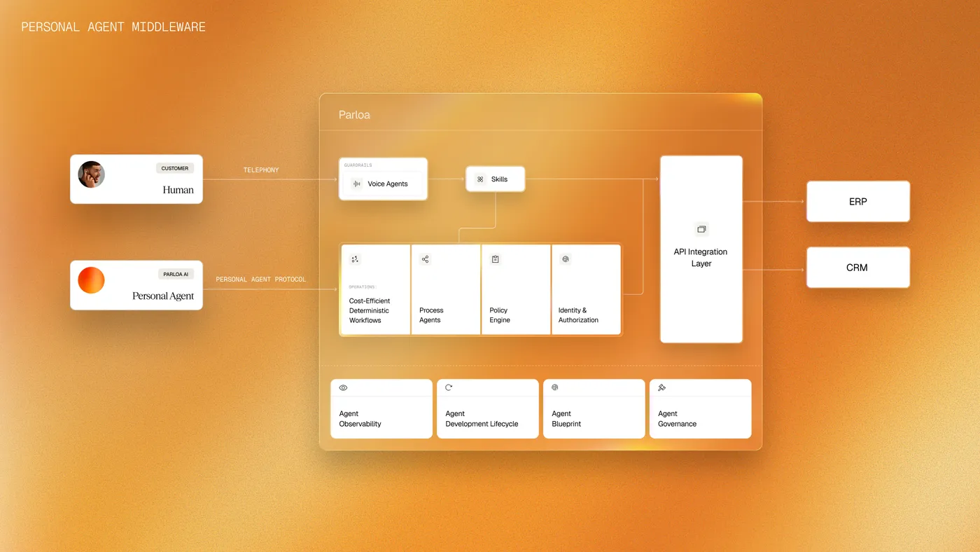Click the orange circle Parloa AI avatar

[91, 280]
